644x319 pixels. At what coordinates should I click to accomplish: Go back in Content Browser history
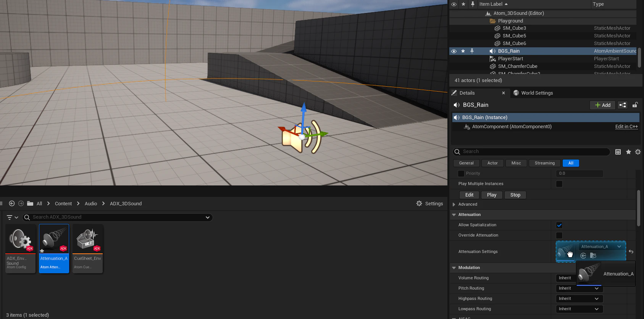(x=12, y=203)
